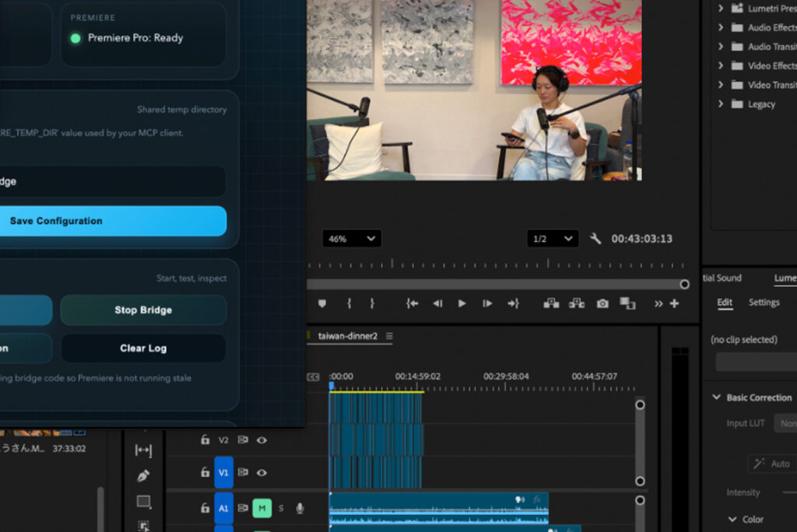Select the Pen tool
Screen dimensions: 797x532
143,475
